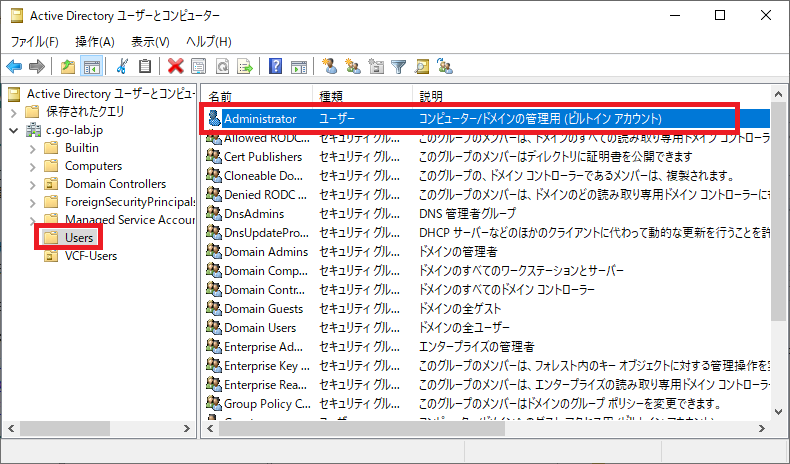Screen dimensions: 790x464
Task: Click the Back arrow toolbar icon
Action: click(x=14, y=66)
